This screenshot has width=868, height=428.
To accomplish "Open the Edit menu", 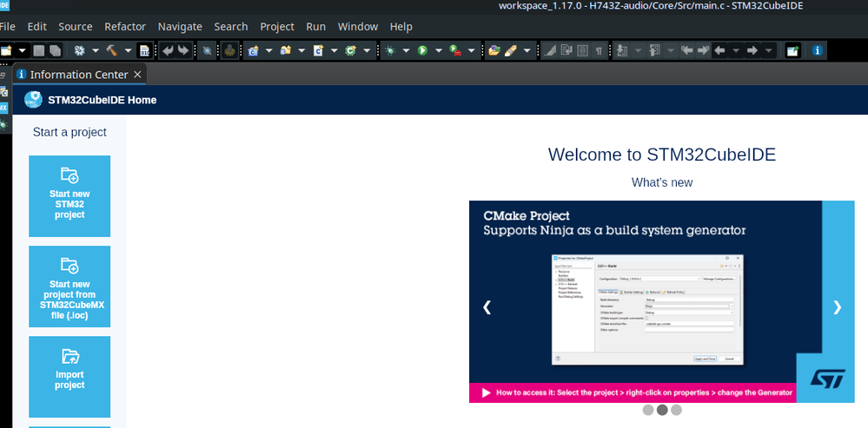I will coord(37,27).
